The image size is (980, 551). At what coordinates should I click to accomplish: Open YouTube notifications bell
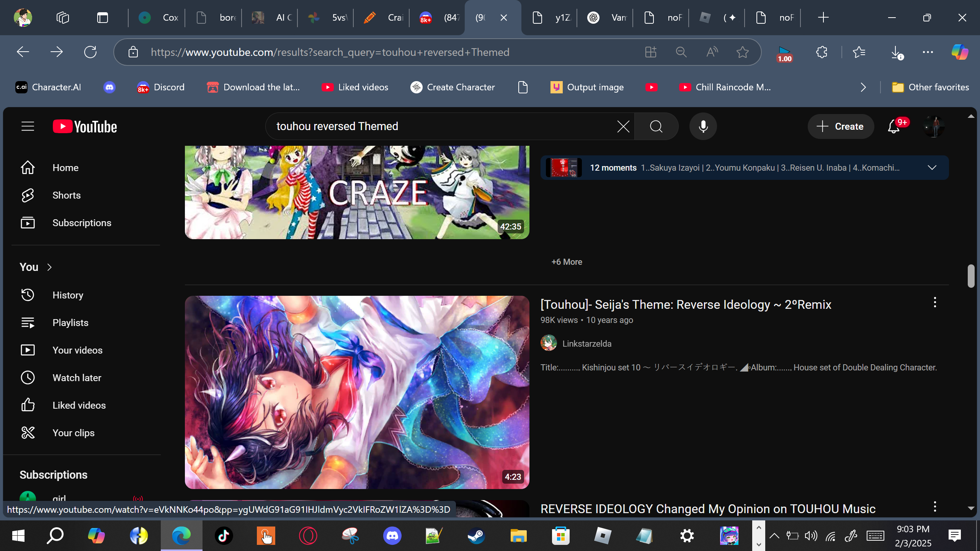[893, 126]
